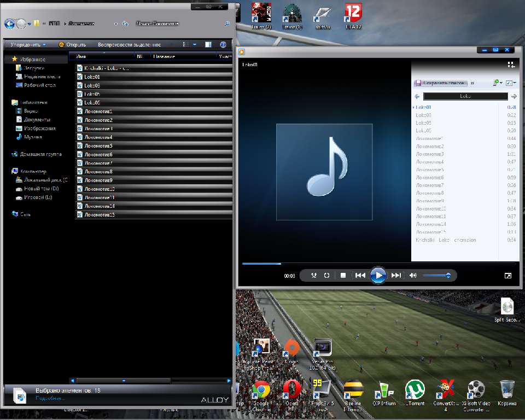Switch player to fullscreen view icon

507,276
